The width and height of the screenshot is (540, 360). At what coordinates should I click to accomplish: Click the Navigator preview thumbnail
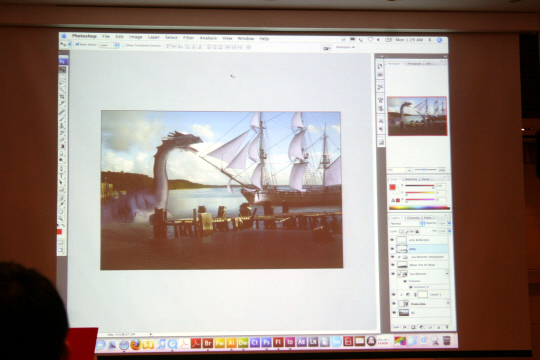pyautogui.click(x=417, y=116)
